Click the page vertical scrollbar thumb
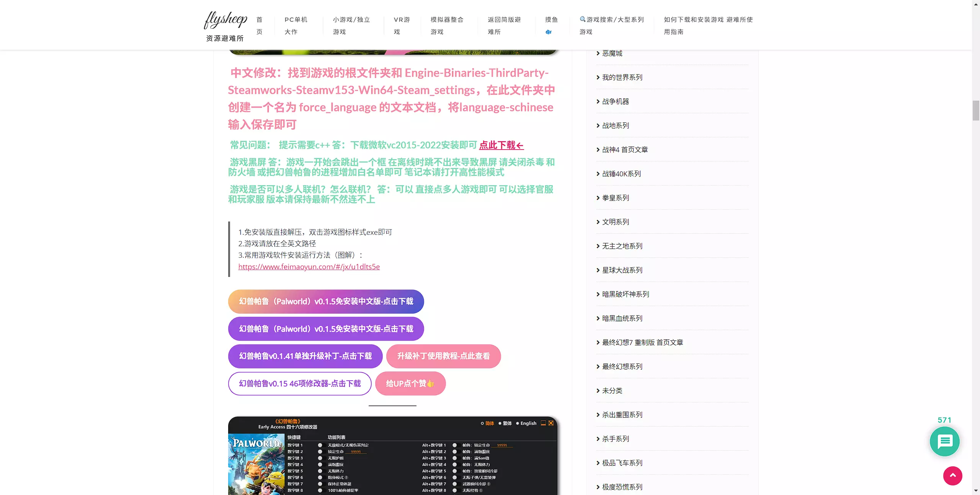This screenshot has width=980, height=495. [976, 111]
